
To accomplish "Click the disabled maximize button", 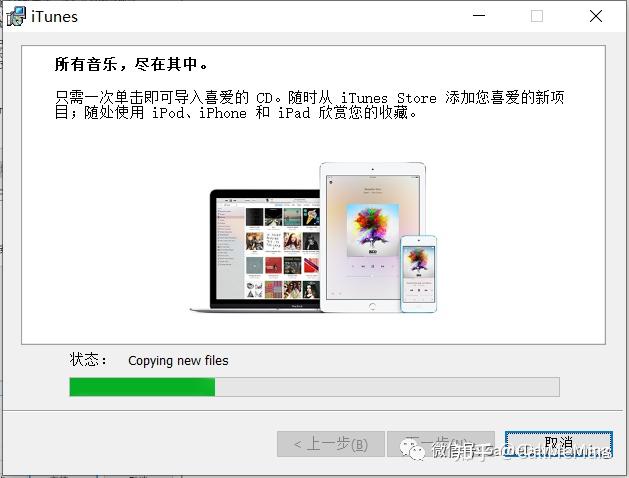I will [537, 16].
